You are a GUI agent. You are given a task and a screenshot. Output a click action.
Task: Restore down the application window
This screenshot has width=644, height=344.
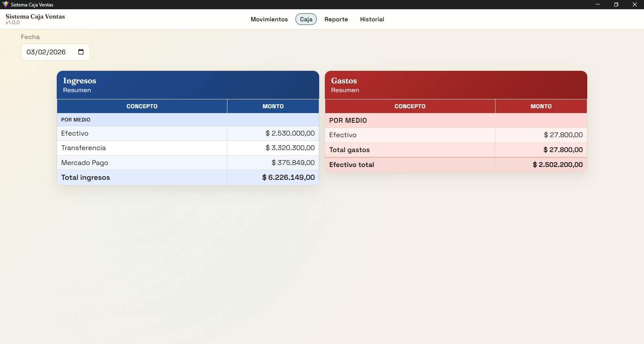616,4
